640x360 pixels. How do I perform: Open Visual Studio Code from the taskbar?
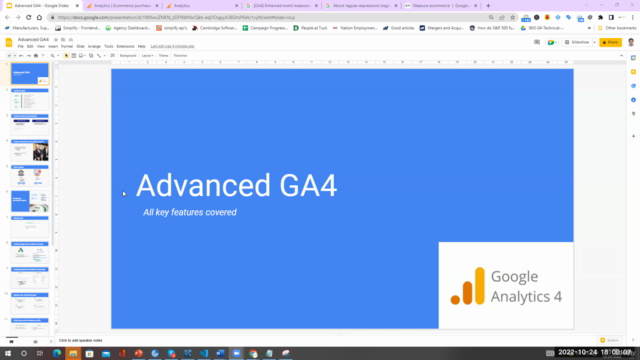[204, 353]
